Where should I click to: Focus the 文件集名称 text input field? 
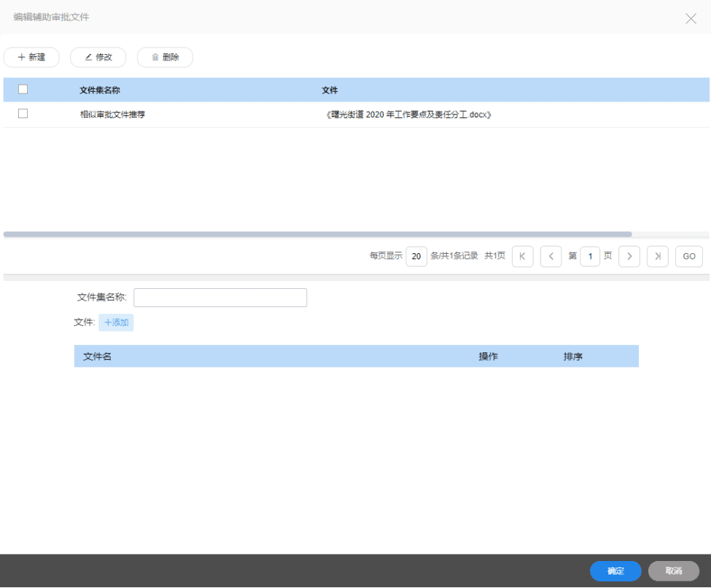220,298
